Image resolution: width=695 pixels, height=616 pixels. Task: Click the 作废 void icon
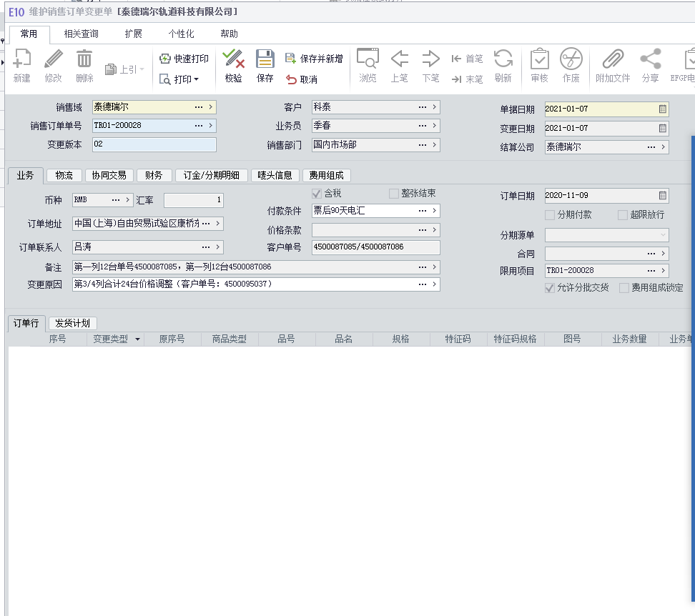[x=571, y=59]
